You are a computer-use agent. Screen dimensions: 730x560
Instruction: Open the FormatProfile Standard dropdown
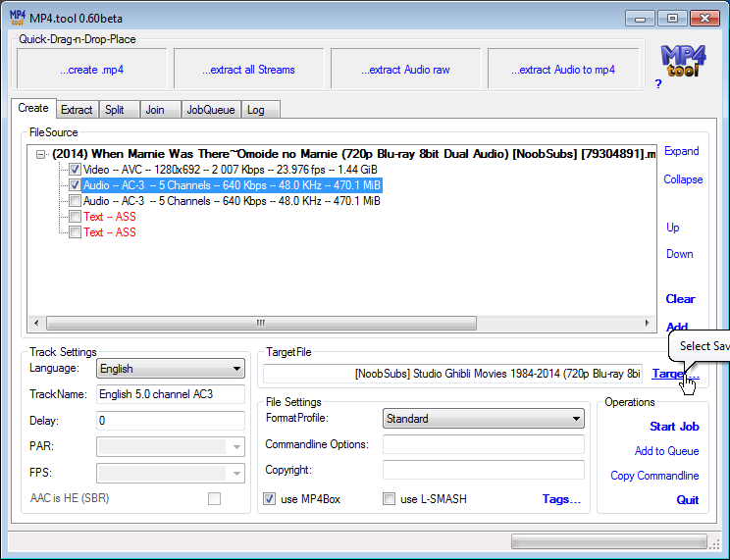click(x=483, y=419)
